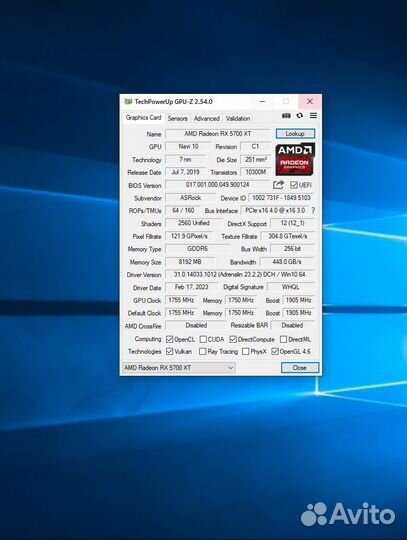This screenshot has width=407, height=540.
Task: Toggle the CUDA checkbox
Action: pyautogui.click(x=203, y=339)
